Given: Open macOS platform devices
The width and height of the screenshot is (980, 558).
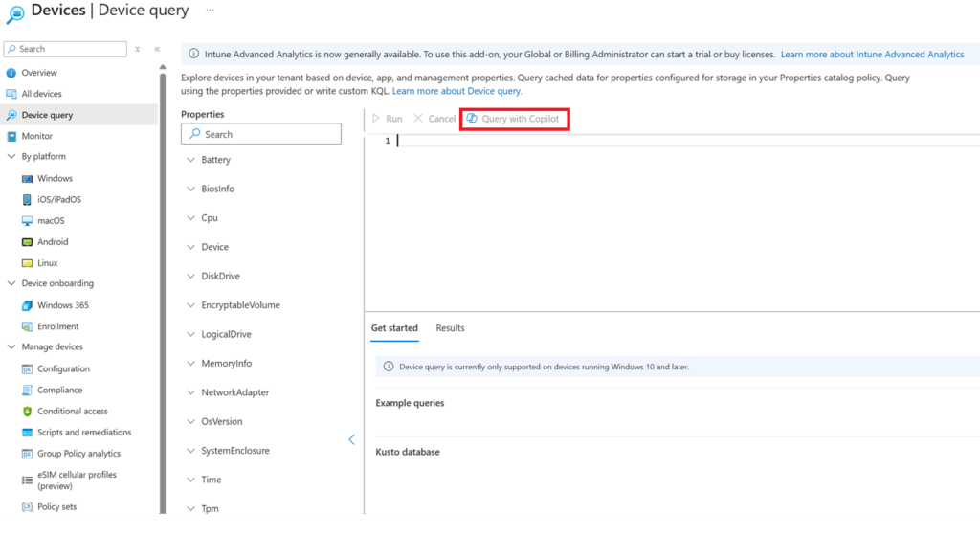Looking at the screenshot, I should click(51, 220).
